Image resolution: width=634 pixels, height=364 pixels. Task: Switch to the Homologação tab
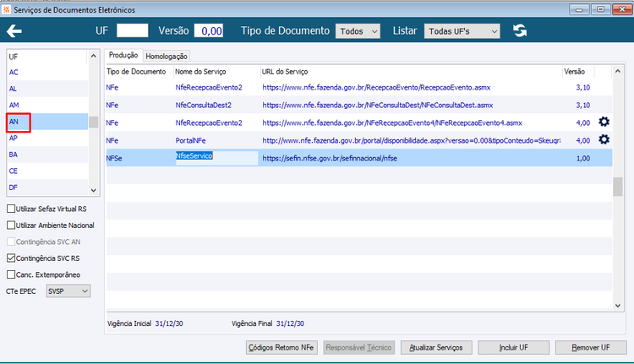167,56
